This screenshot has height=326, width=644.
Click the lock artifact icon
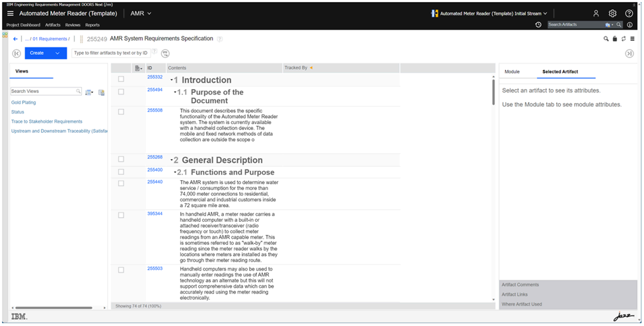615,39
